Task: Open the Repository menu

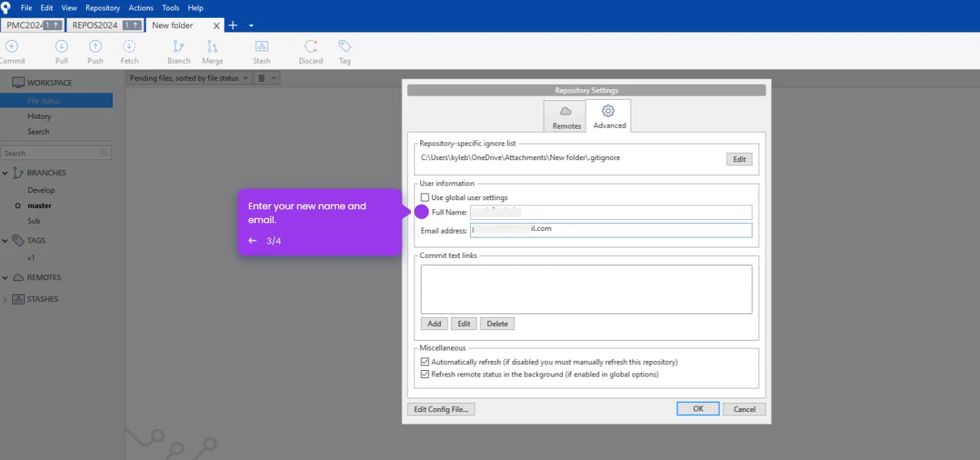Action: (x=103, y=8)
